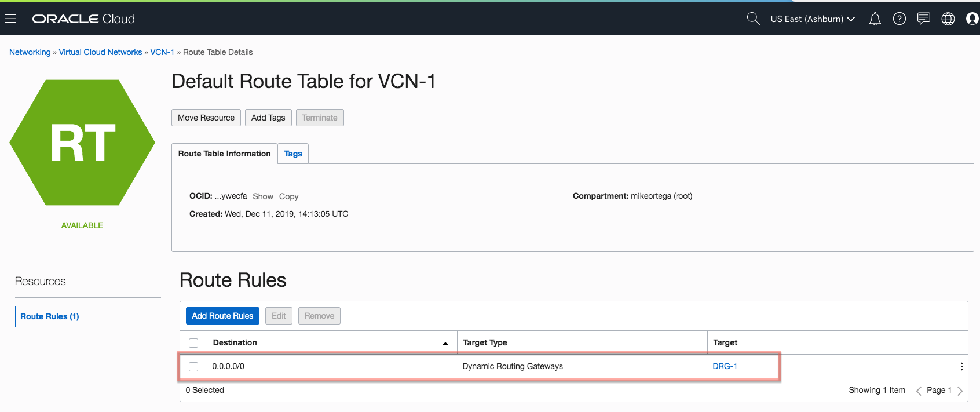Go to next page chevron
The image size is (980, 412).
coord(960,391)
